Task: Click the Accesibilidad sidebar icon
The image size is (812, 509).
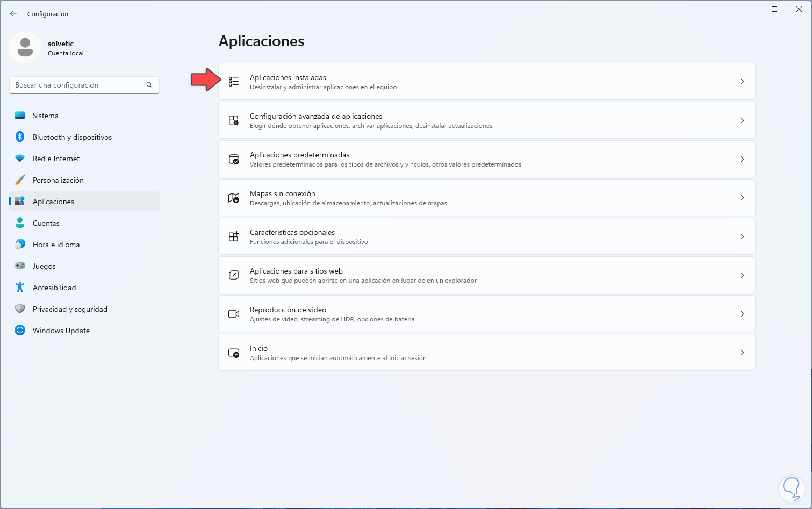Action: click(20, 288)
